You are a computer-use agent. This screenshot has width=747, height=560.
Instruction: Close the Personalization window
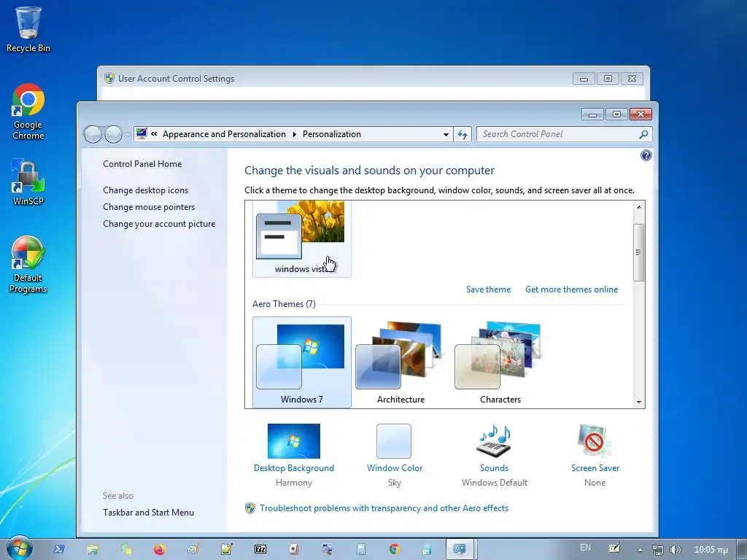[x=640, y=114]
